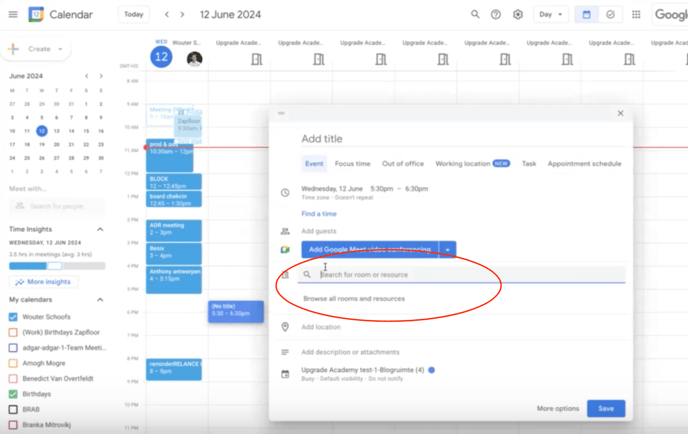Enable adgar-adgar-1-Team Meeti... calendar
688x434 pixels.
[13, 348]
